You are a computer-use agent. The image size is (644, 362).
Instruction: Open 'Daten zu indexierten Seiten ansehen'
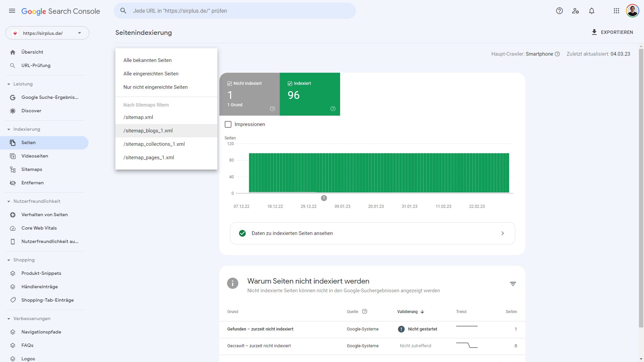(372, 233)
